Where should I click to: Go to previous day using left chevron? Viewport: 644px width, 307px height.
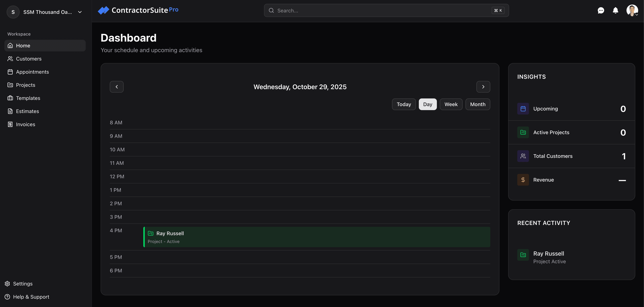(117, 87)
